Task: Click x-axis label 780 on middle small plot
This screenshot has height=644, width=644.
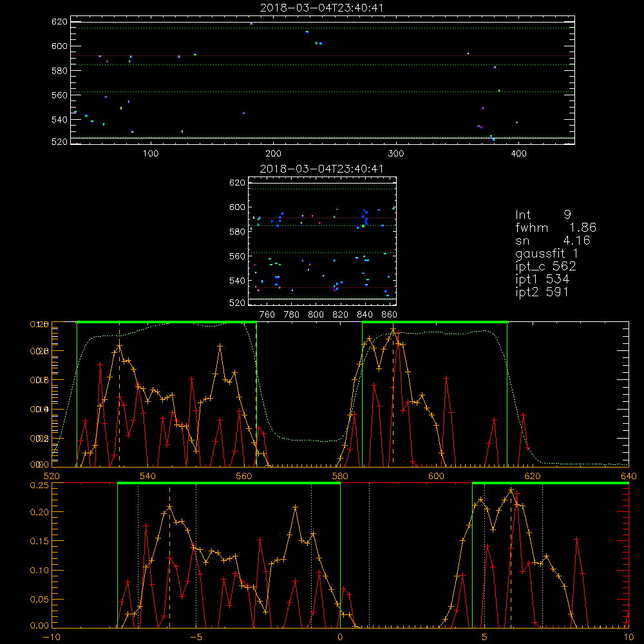Action: point(292,315)
